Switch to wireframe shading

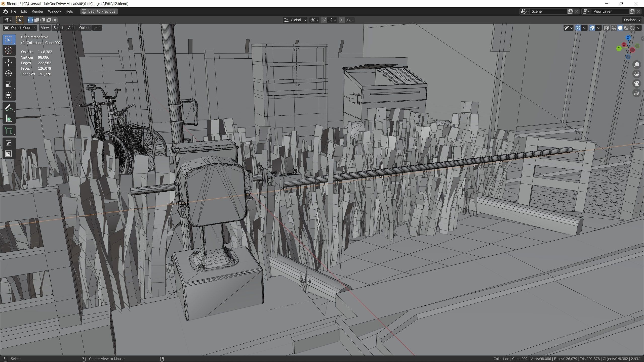point(614,28)
